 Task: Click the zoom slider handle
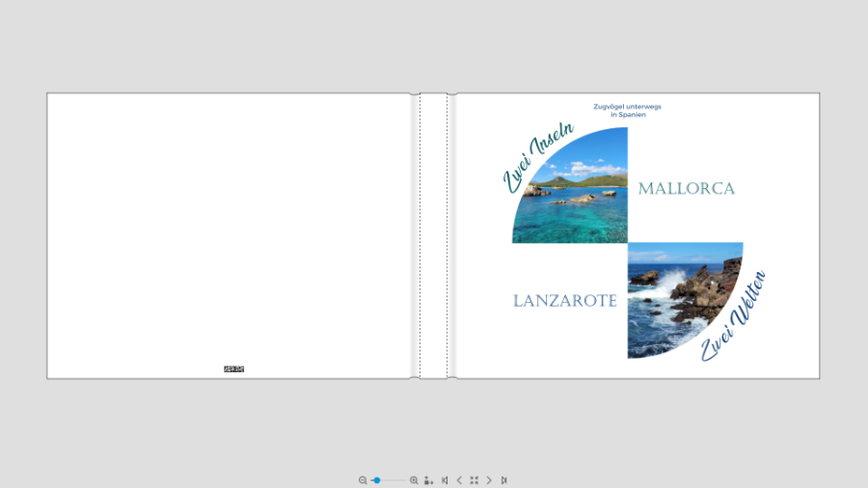377,480
